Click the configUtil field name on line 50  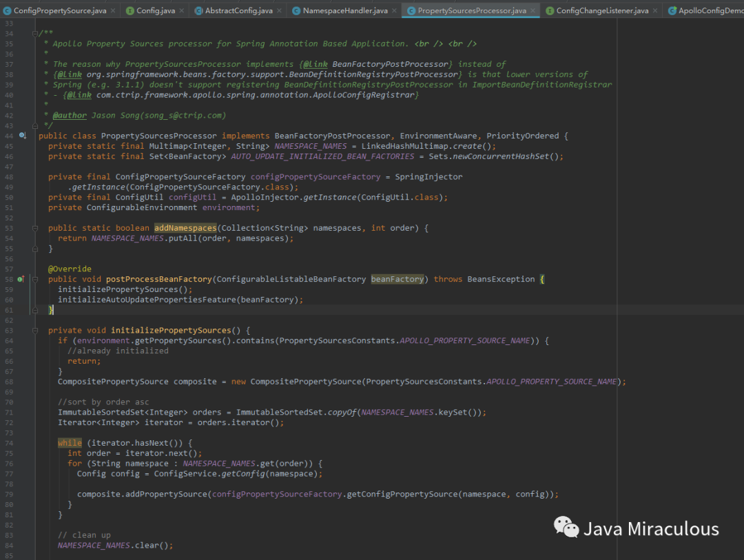(x=192, y=197)
